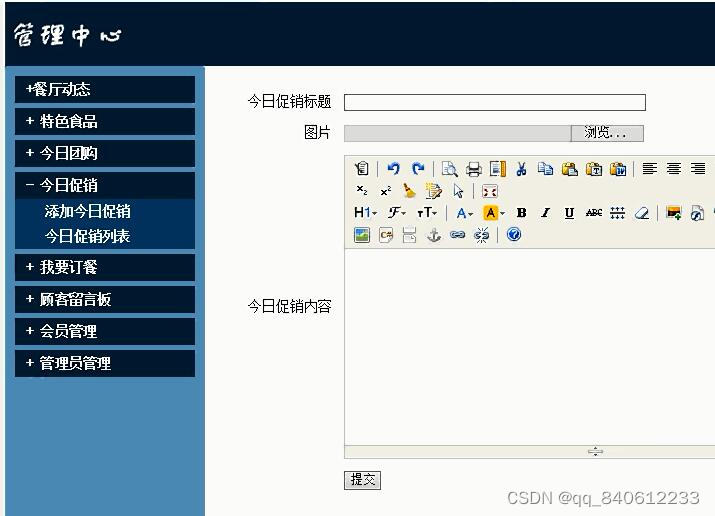Expand the 特色食品 menu

105,121
